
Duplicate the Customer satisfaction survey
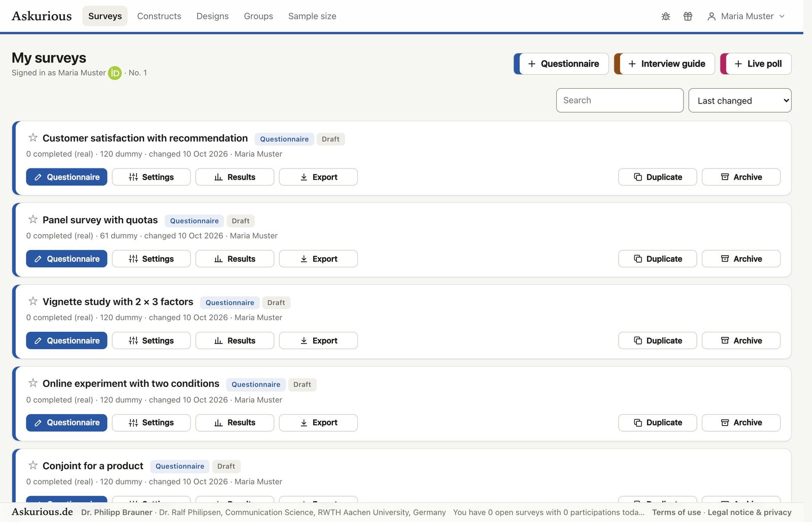click(657, 177)
